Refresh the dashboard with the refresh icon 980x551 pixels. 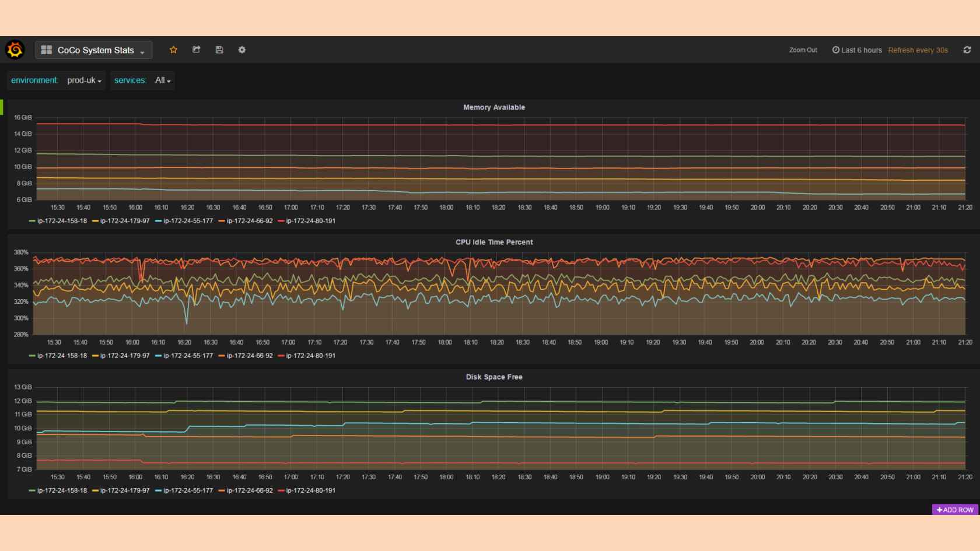click(967, 50)
